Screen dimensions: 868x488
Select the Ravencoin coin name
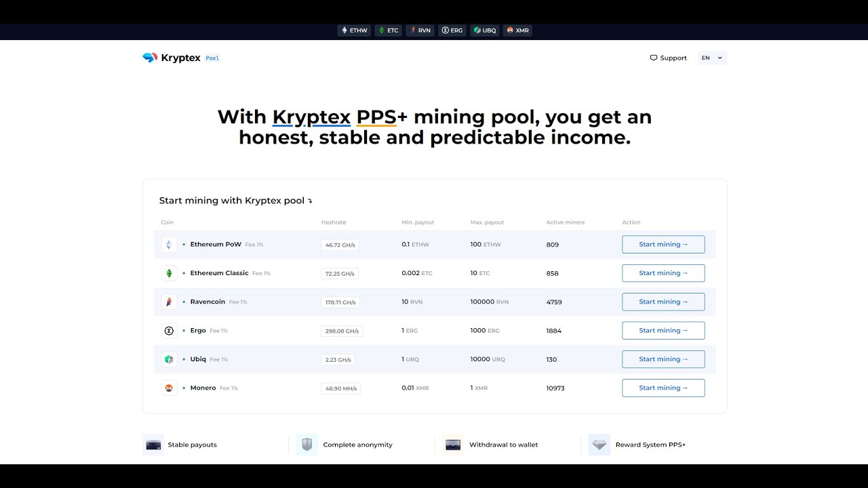click(208, 302)
